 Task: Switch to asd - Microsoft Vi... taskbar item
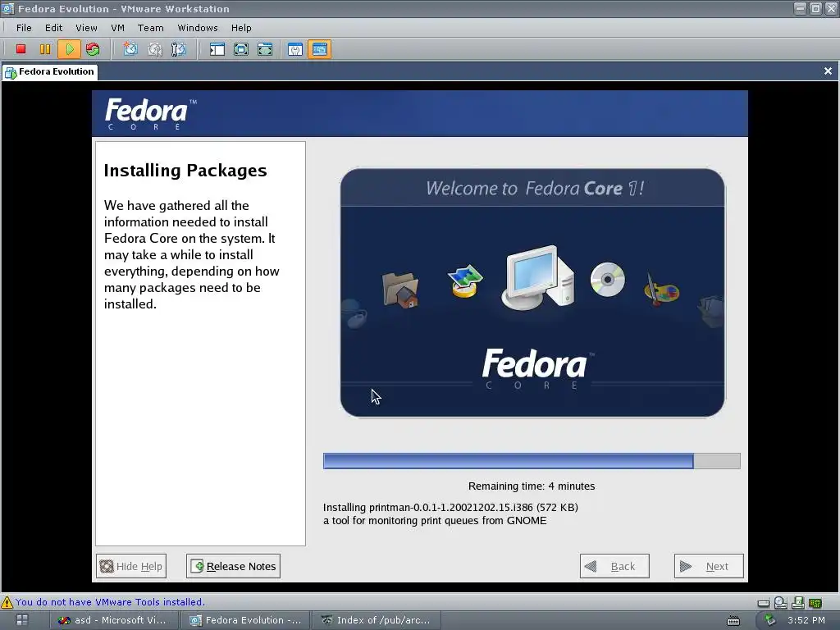point(112,620)
